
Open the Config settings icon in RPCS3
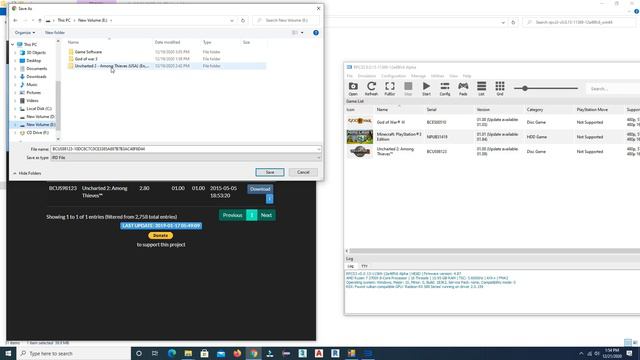click(445, 89)
